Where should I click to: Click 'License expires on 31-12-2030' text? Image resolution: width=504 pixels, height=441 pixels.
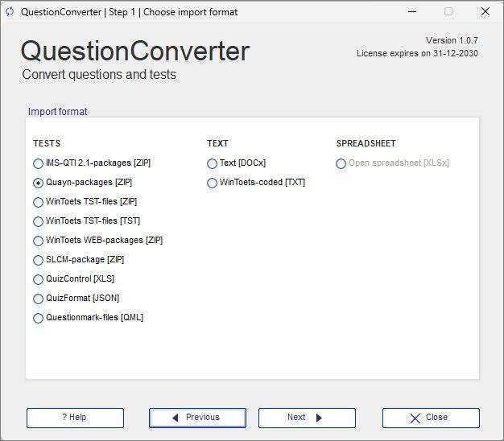417,53
